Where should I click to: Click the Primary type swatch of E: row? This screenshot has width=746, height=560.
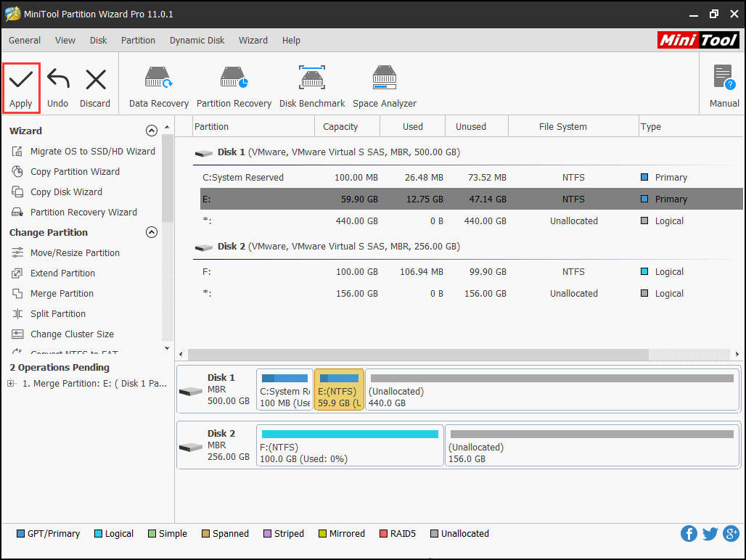[x=644, y=199]
